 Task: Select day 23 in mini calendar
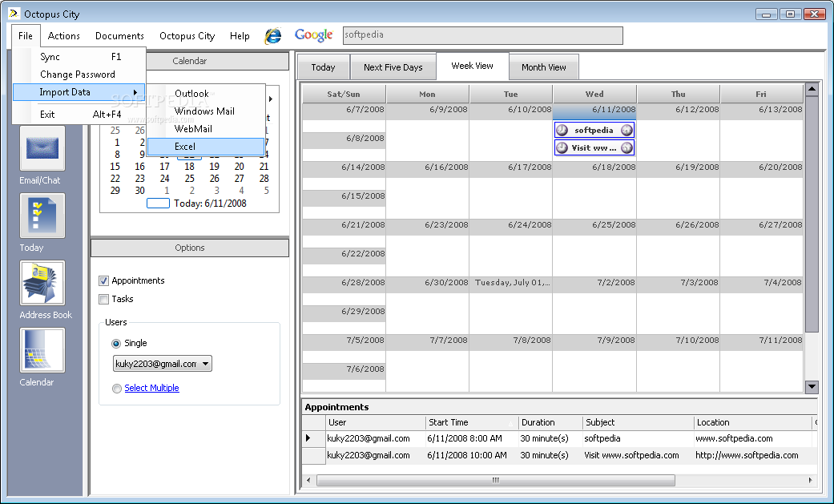140,179
